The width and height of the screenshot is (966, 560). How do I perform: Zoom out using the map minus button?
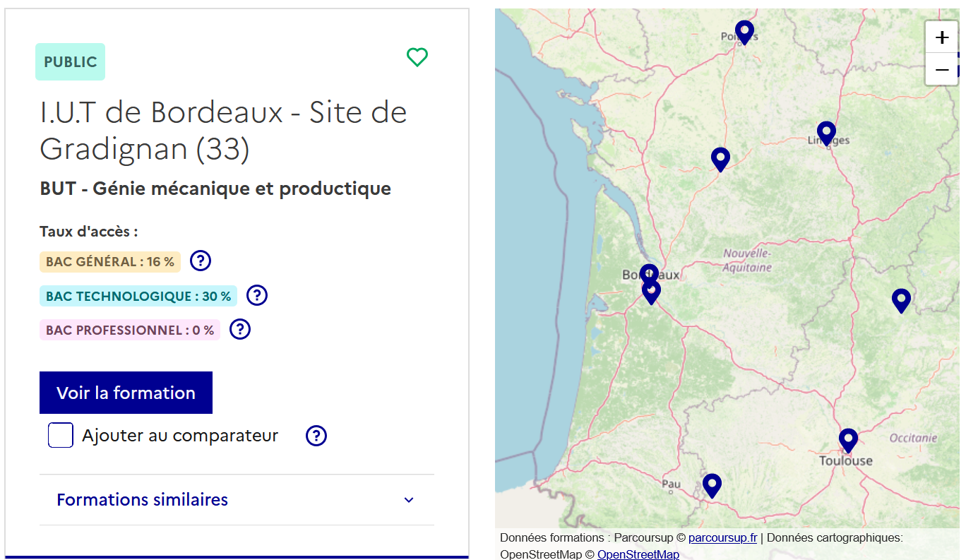[x=941, y=69]
